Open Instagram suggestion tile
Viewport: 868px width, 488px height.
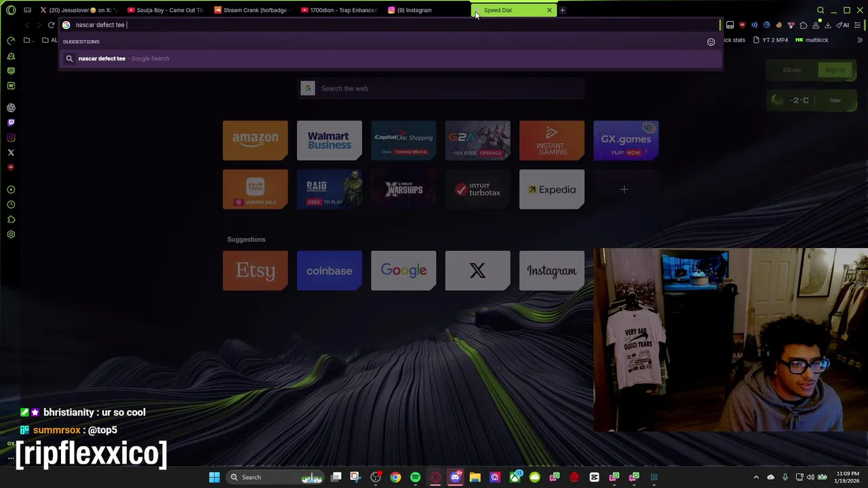551,270
